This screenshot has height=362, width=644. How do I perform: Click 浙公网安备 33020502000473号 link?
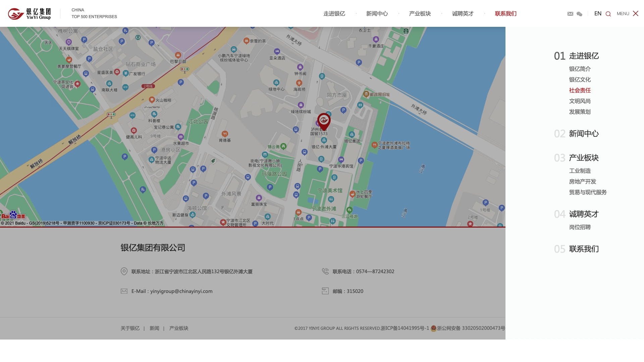(471, 328)
